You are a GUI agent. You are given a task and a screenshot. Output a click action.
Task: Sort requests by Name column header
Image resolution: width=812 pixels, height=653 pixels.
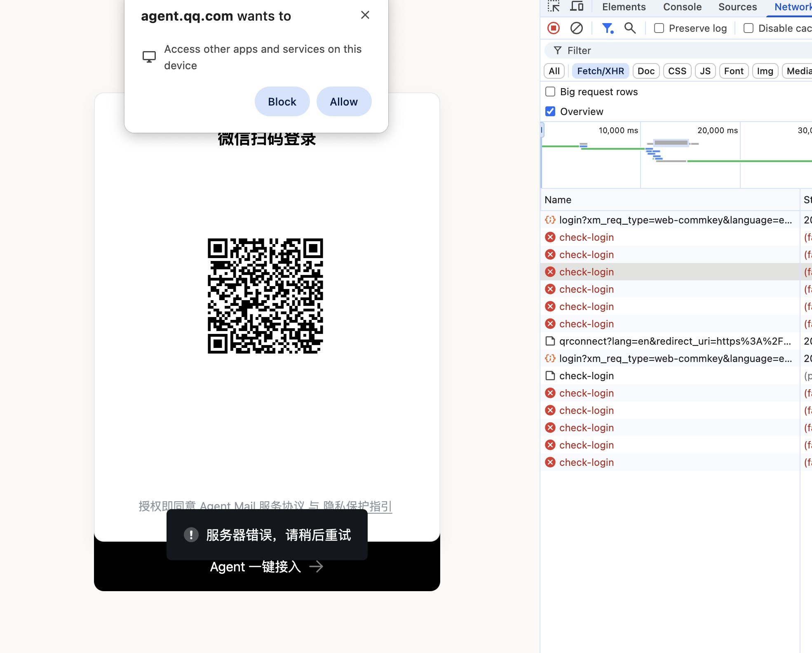[x=670, y=200]
